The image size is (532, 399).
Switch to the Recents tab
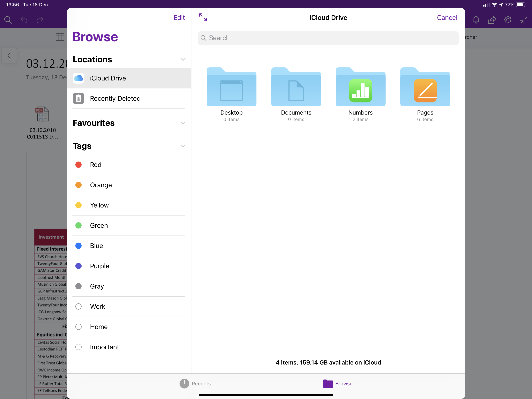[195, 384]
